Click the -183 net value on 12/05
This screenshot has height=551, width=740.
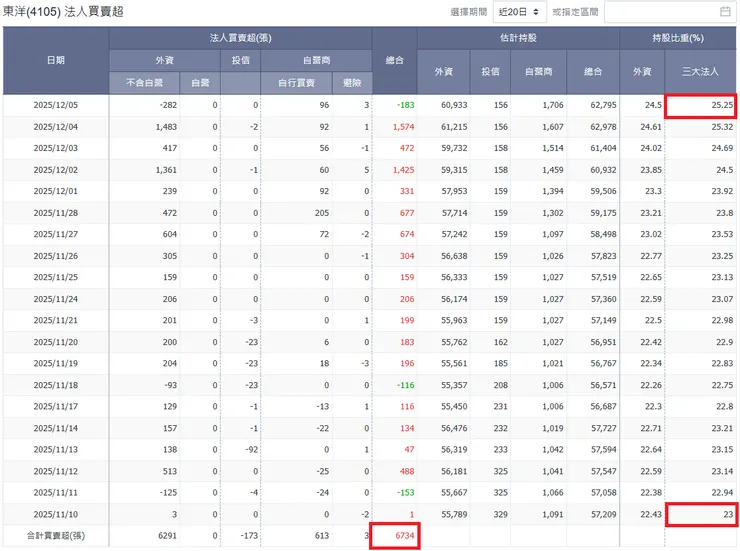pyautogui.click(x=405, y=105)
